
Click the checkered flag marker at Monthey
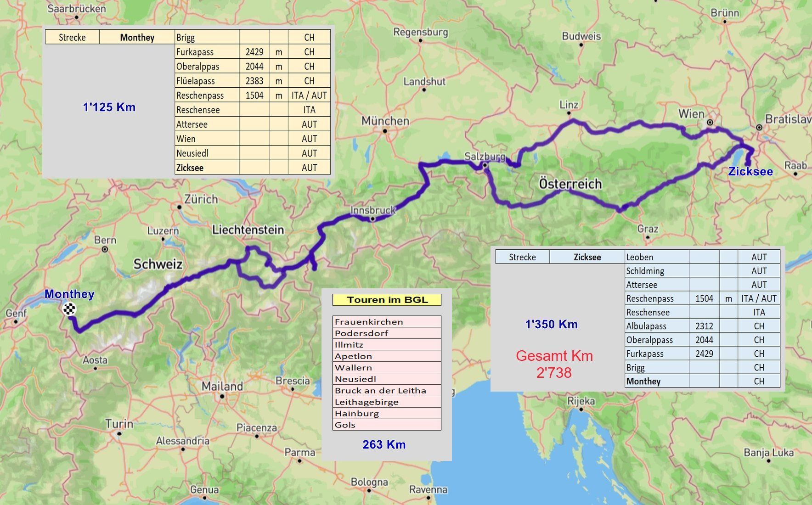point(69,309)
